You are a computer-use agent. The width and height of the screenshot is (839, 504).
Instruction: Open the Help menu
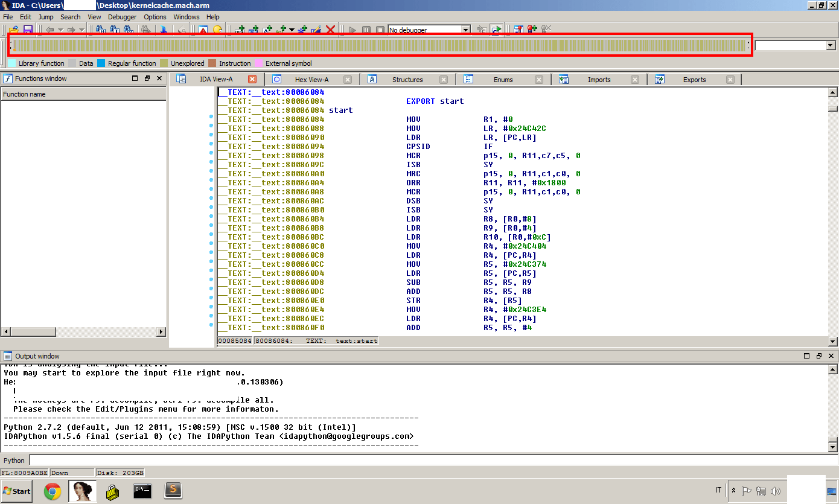click(213, 17)
